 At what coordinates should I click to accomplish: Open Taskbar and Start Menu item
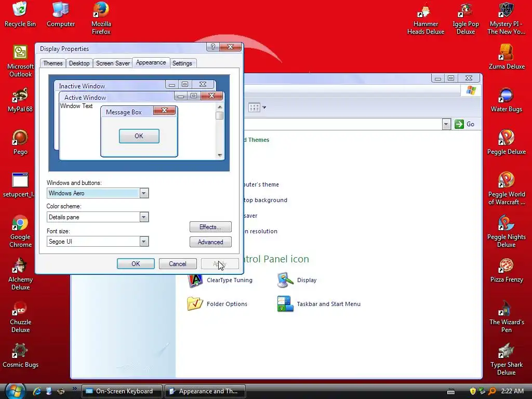coord(319,304)
